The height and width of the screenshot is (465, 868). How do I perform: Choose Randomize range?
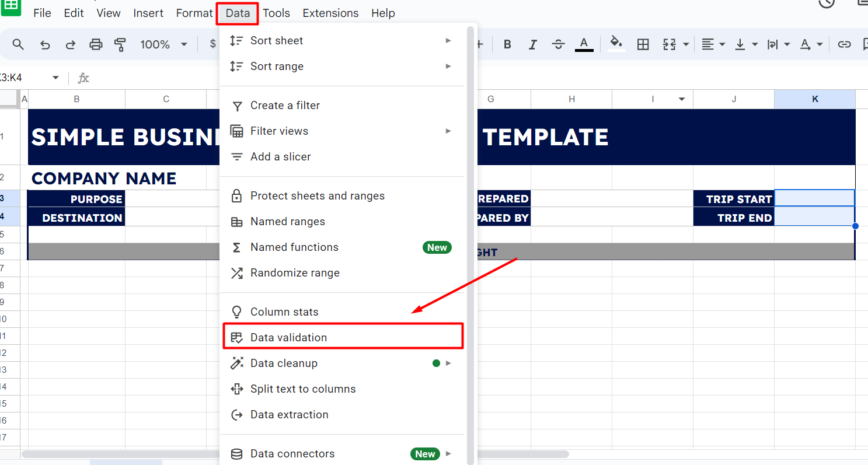342,273
